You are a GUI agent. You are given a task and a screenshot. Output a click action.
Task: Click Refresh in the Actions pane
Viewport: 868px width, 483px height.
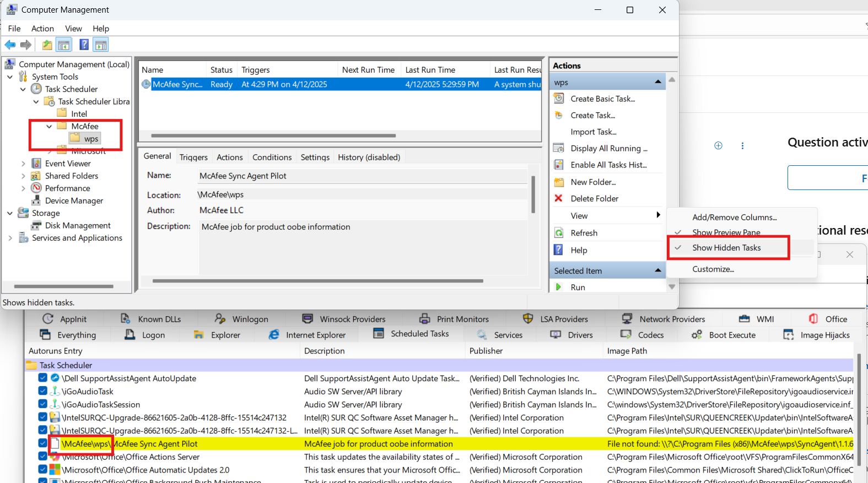(x=584, y=233)
